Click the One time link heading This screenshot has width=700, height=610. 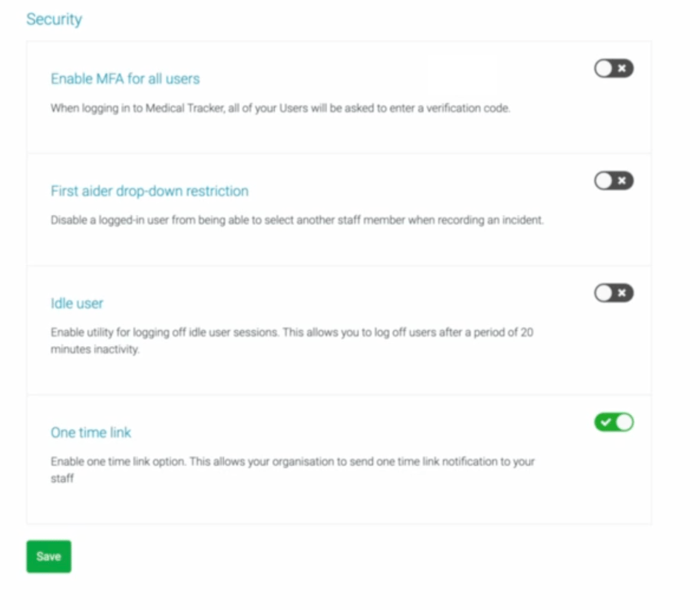(x=91, y=432)
